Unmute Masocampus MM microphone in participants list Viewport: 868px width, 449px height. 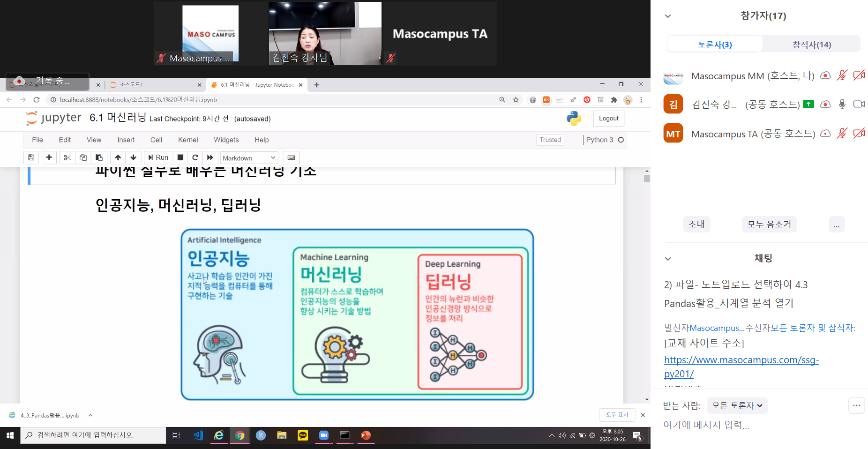[x=842, y=75]
